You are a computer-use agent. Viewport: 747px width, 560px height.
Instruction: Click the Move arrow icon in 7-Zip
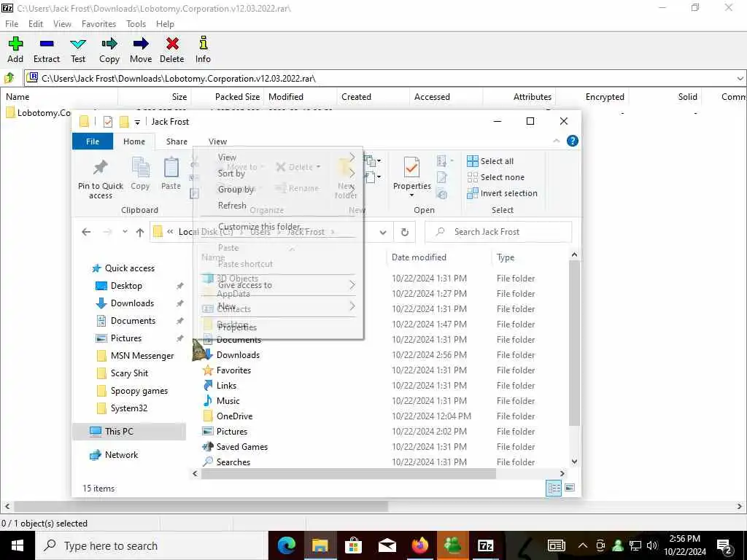click(x=141, y=50)
